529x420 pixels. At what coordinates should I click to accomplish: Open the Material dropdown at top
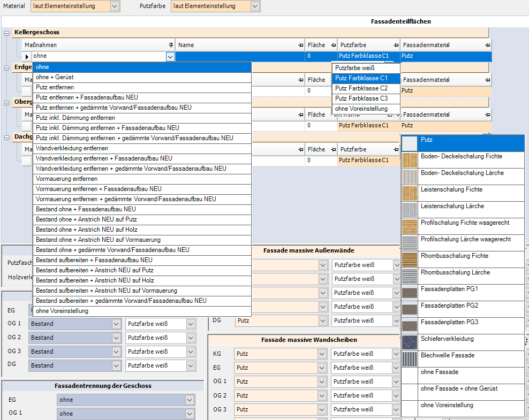coord(115,6)
